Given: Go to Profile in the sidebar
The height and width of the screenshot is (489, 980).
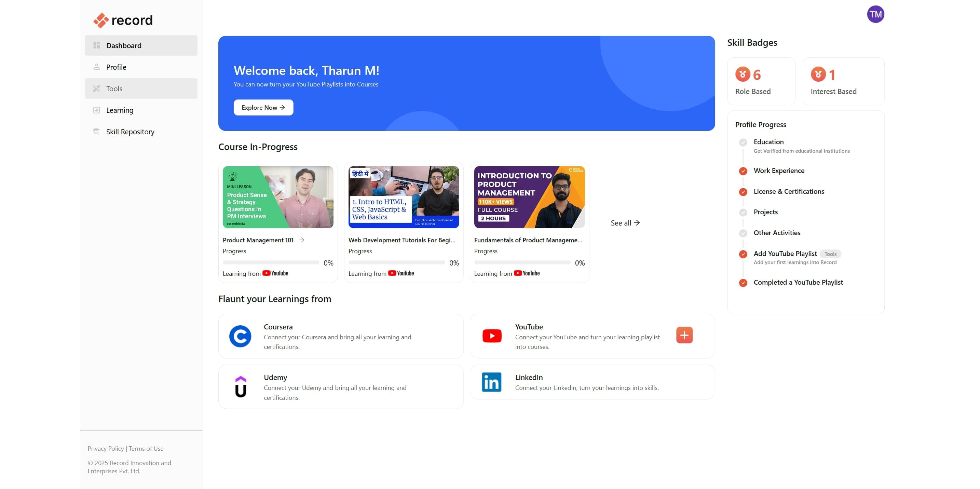Looking at the screenshot, I should point(141,67).
